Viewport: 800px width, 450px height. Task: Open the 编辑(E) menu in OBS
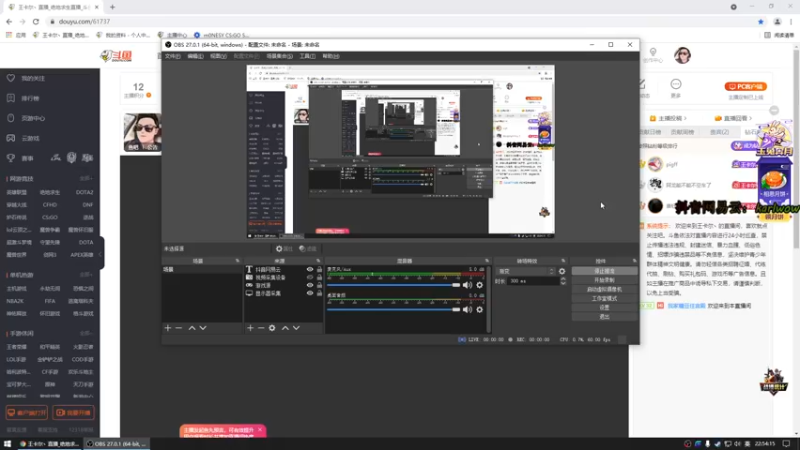click(195, 56)
